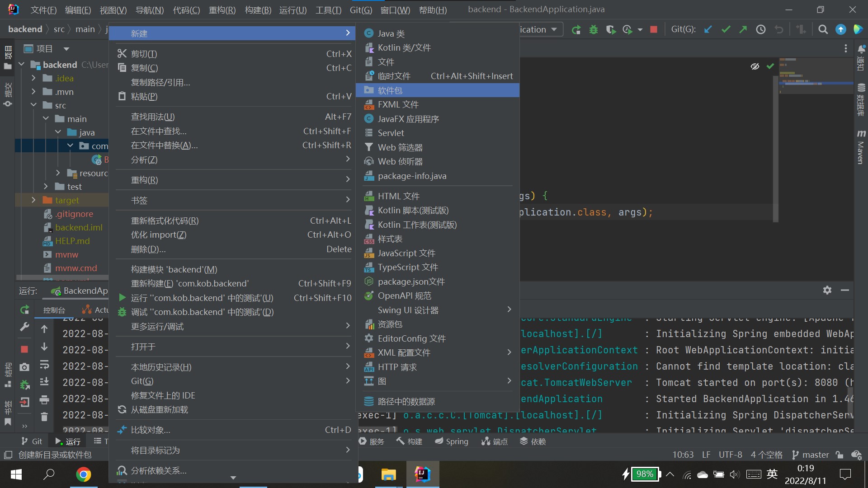868x488 pixels.
Task: Click Run panel settings gear icon
Action: 827,290
